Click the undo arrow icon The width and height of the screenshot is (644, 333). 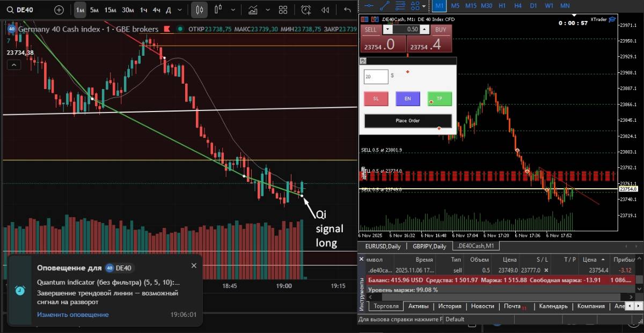coord(347,10)
